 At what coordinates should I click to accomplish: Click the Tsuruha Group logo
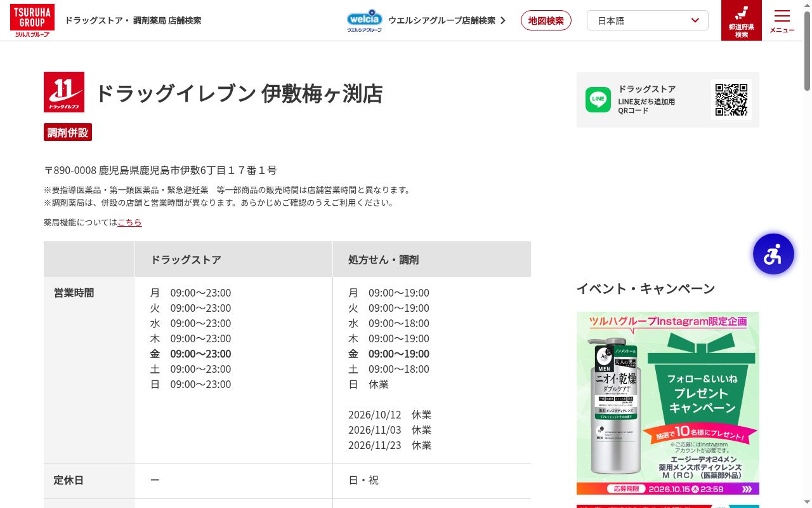tap(32, 20)
